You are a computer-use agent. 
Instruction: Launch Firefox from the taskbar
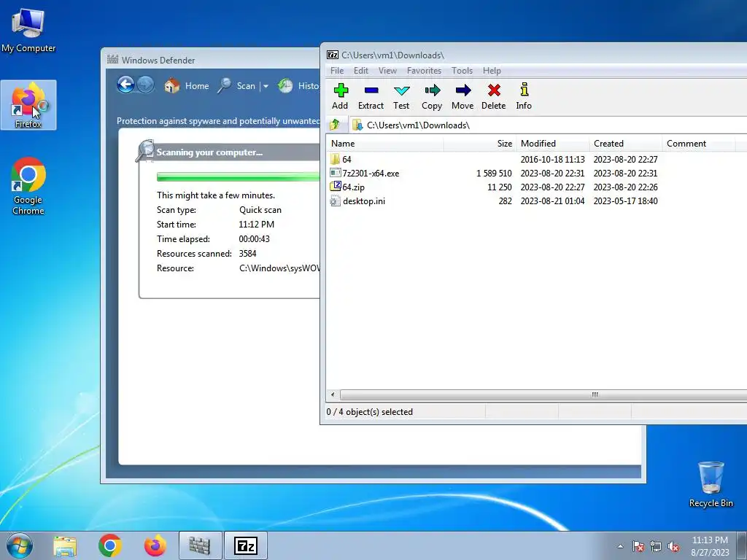point(155,546)
